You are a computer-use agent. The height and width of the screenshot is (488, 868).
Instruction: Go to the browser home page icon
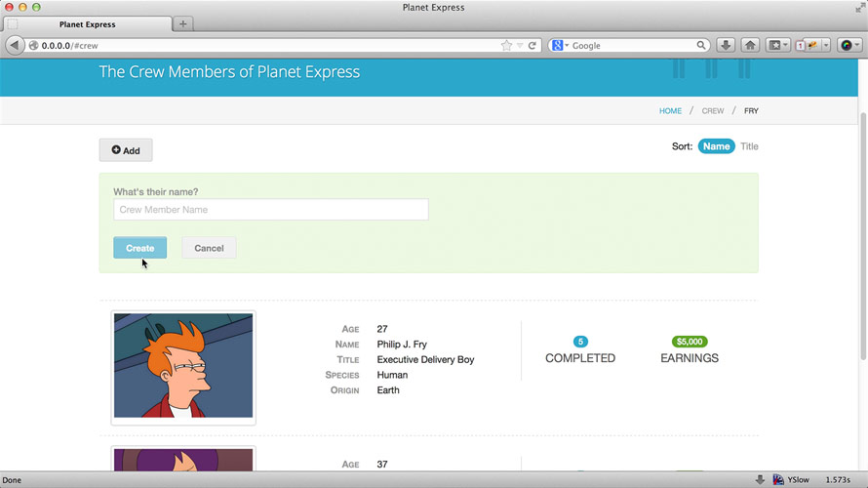pos(750,46)
